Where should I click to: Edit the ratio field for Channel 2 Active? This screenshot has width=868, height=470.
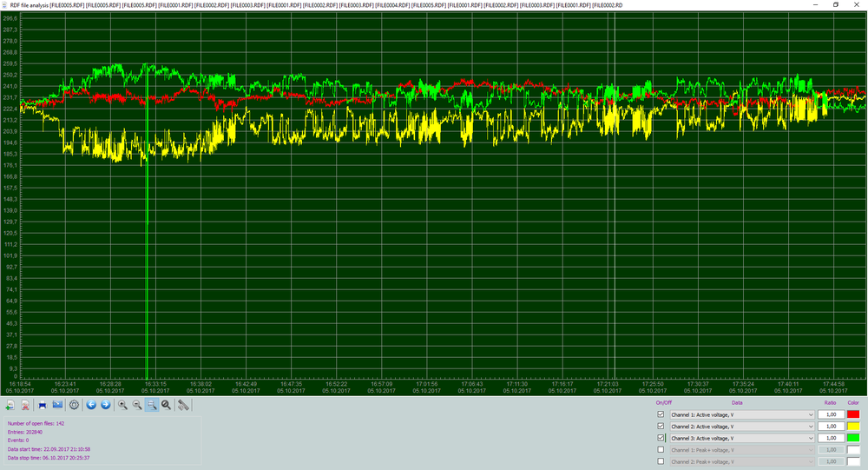pyautogui.click(x=831, y=427)
